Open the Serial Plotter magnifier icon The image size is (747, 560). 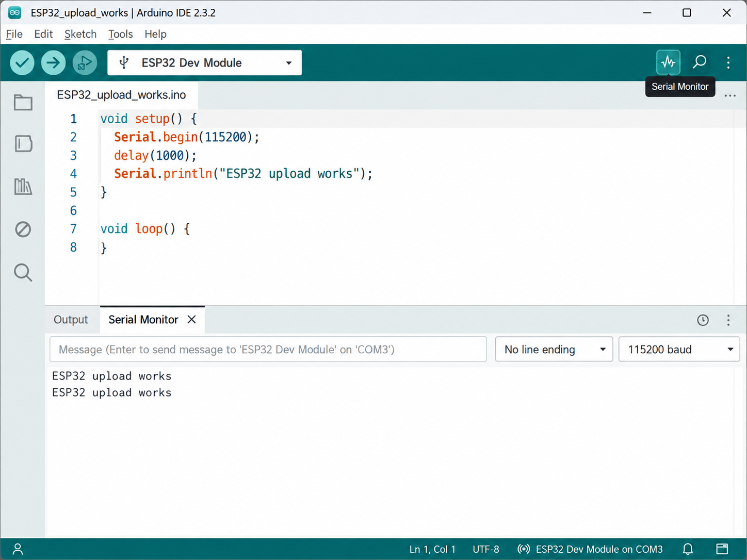point(699,62)
